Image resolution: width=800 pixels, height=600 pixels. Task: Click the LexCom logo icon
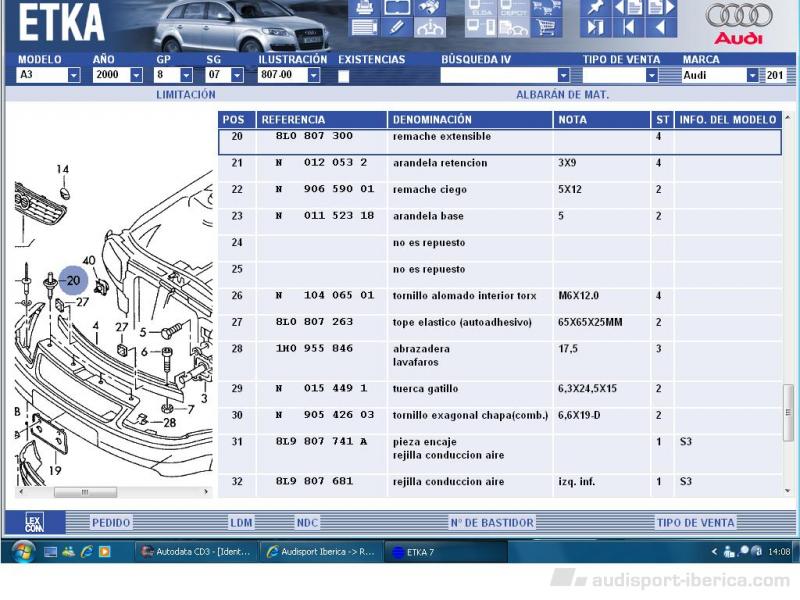(34, 522)
